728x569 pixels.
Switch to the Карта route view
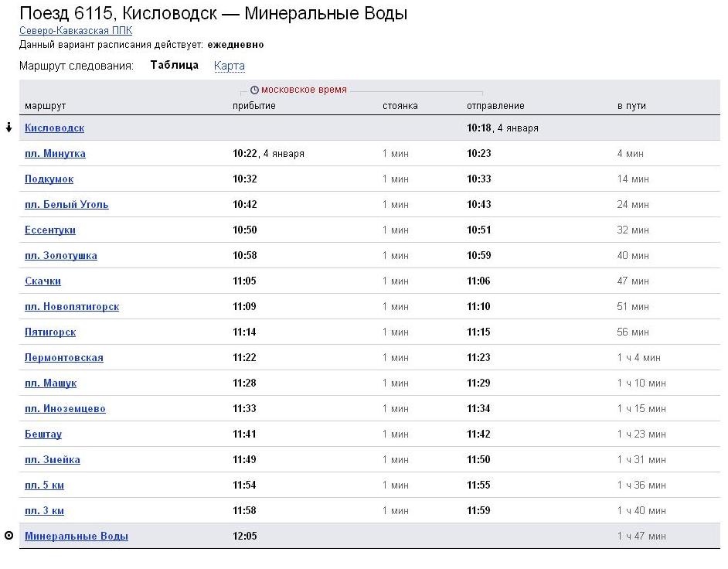click(x=230, y=66)
